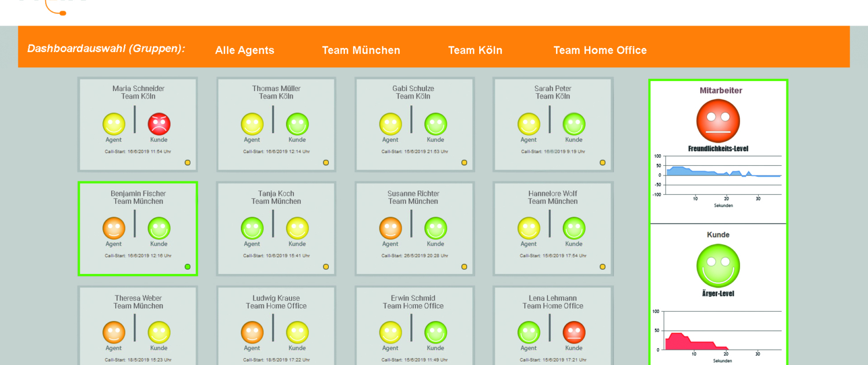This screenshot has height=365, width=868.
Task: Select the Team Köln group
Action: (475, 50)
